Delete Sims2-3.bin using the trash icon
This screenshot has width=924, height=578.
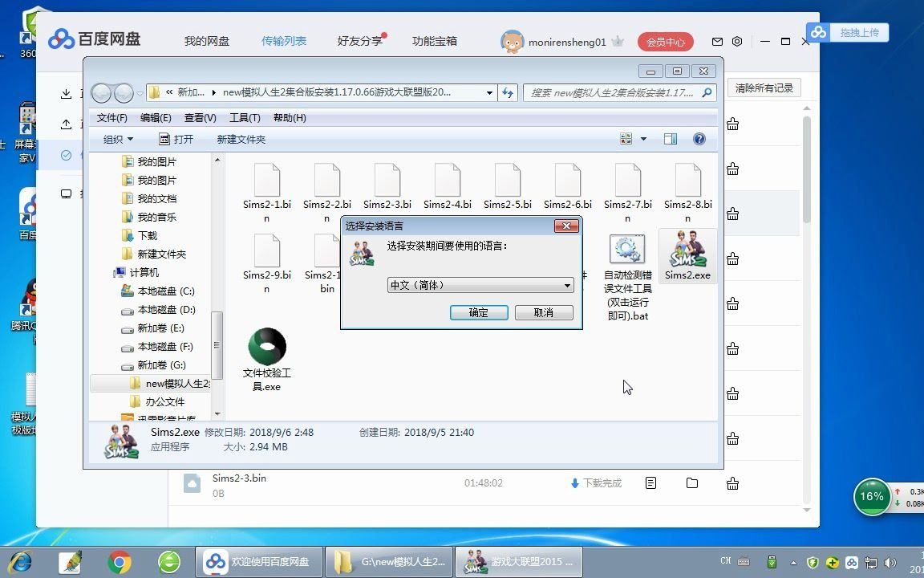pyautogui.click(x=732, y=482)
